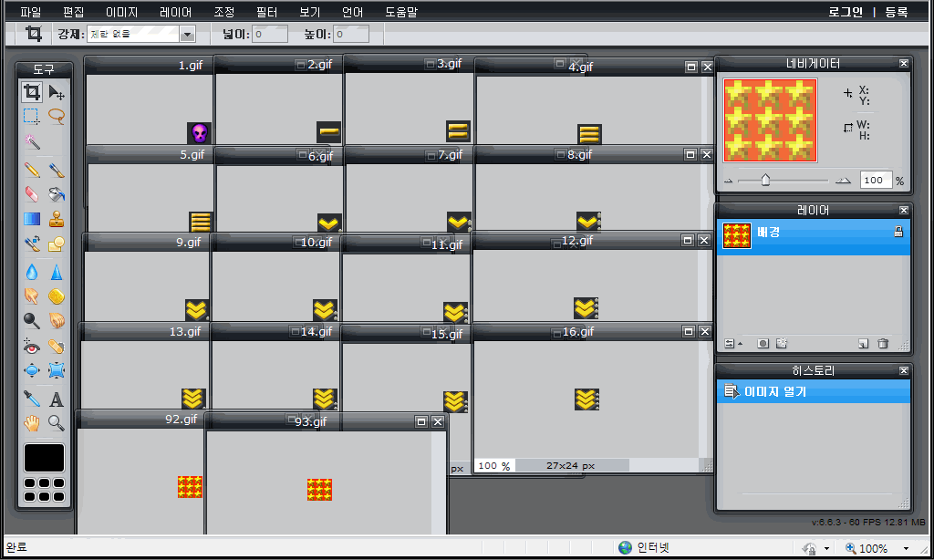This screenshot has height=560, width=934.
Task: Toggle the lock on the 배경 layer
Action: point(898,233)
